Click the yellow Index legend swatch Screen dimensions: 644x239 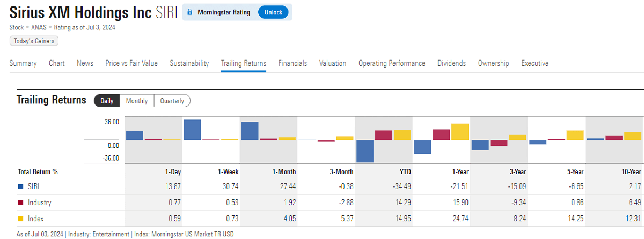click(x=20, y=219)
